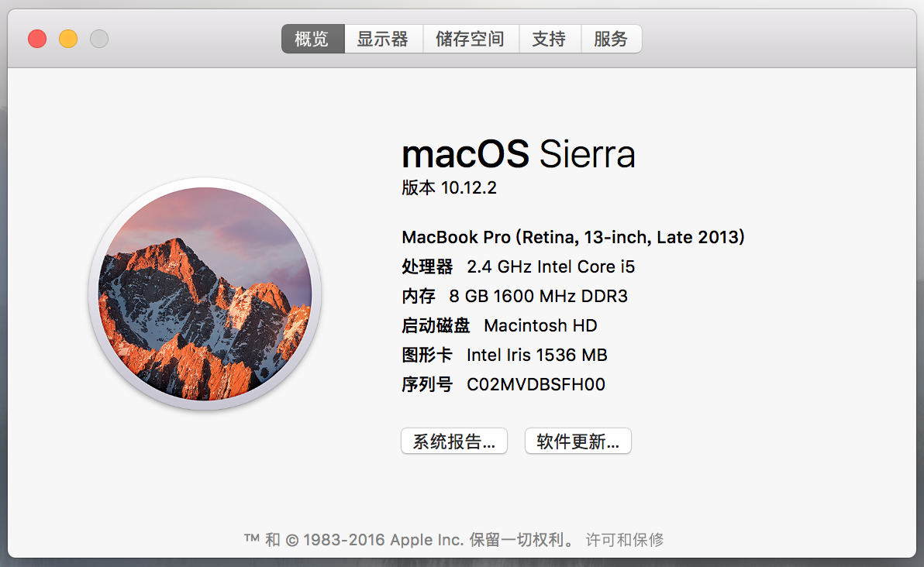Click the 版本 10.12.2 version text
This screenshot has height=567, width=924.
click(x=448, y=188)
